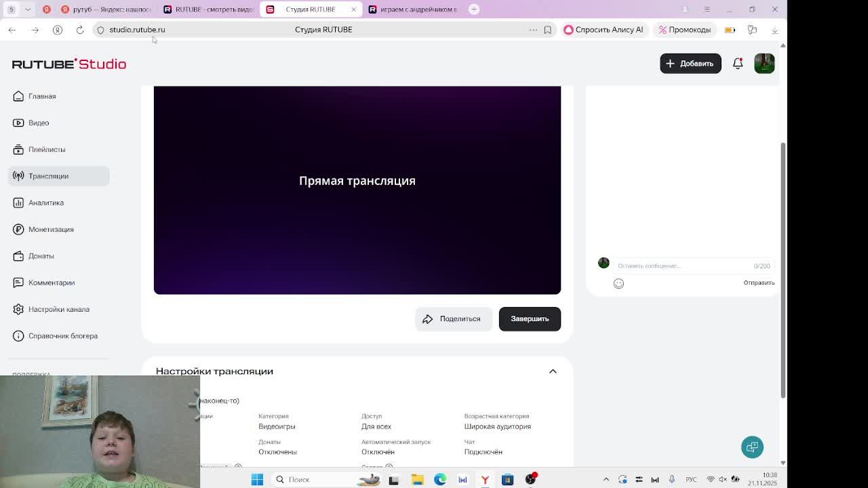868x488 pixels.
Task: Open the emoji picker in chat
Action: coord(618,283)
